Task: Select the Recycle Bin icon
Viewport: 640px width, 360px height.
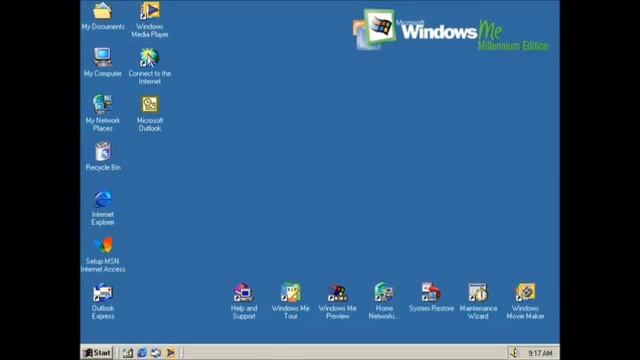Action: (x=103, y=151)
